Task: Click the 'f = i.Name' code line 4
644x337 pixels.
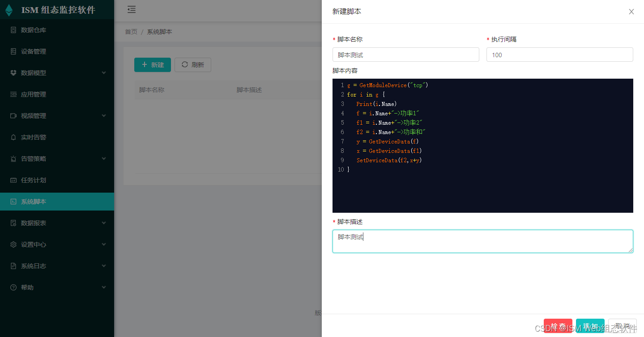Action: point(388,113)
